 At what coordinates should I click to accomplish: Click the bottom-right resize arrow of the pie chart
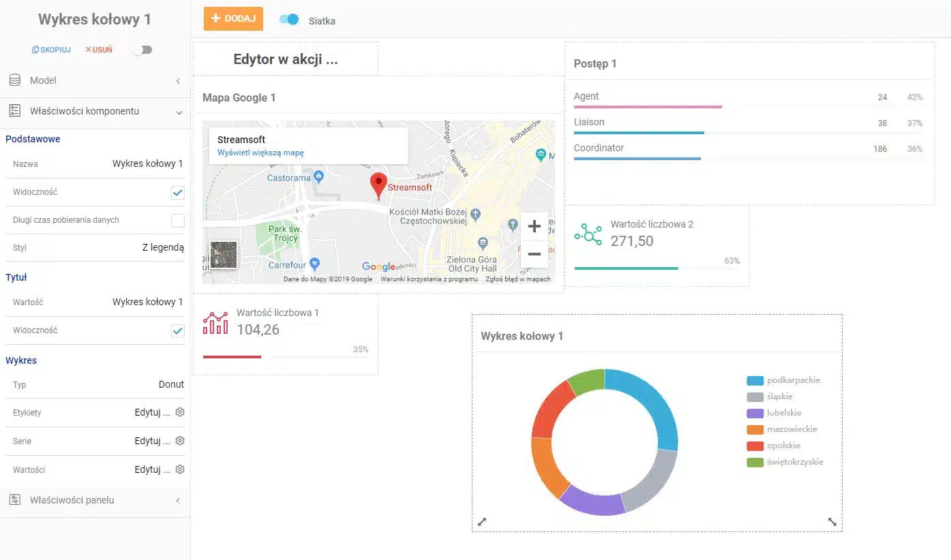pyautogui.click(x=832, y=522)
